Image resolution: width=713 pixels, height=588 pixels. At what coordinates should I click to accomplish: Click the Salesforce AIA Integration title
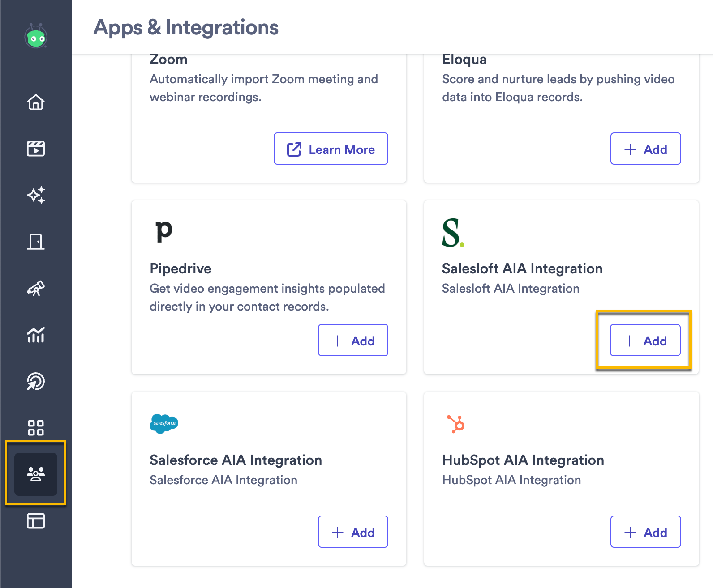[236, 460]
